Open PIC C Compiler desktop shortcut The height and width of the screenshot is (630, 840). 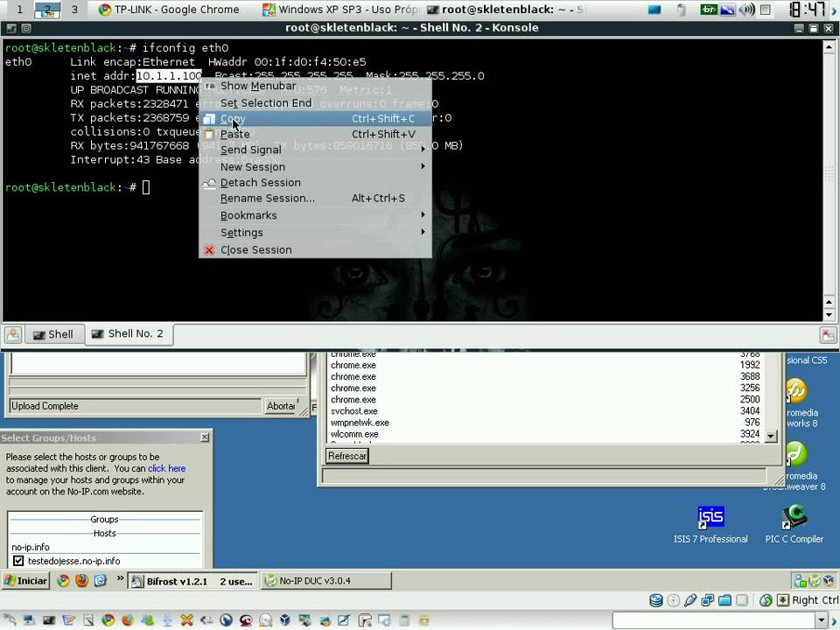794,524
